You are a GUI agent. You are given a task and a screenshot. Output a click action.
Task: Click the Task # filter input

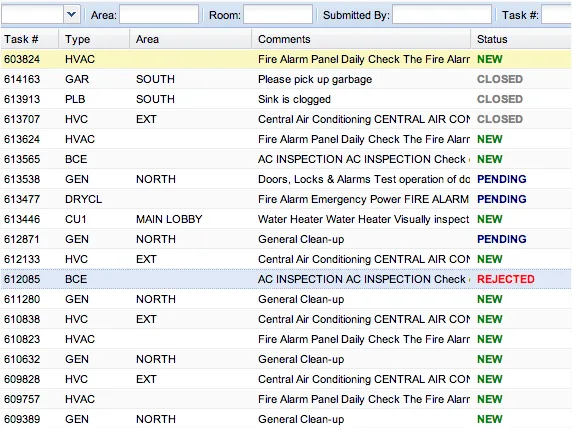coord(556,15)
